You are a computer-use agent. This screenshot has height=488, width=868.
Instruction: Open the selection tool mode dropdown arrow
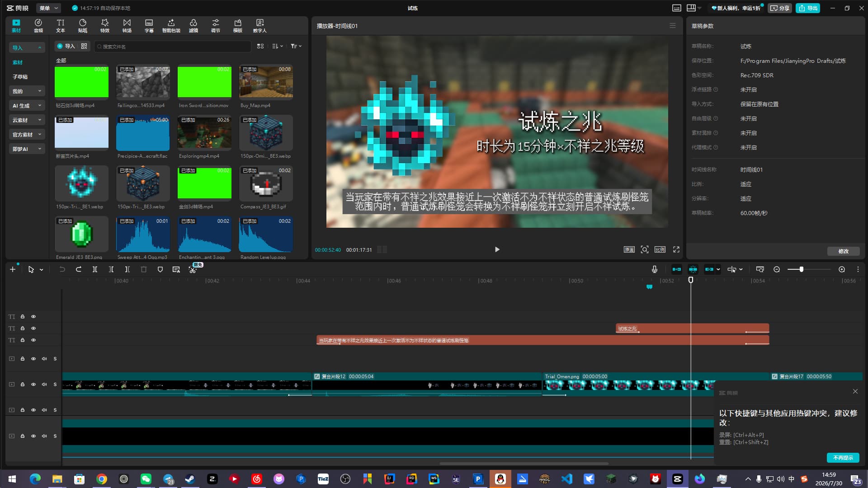(42, 270)
